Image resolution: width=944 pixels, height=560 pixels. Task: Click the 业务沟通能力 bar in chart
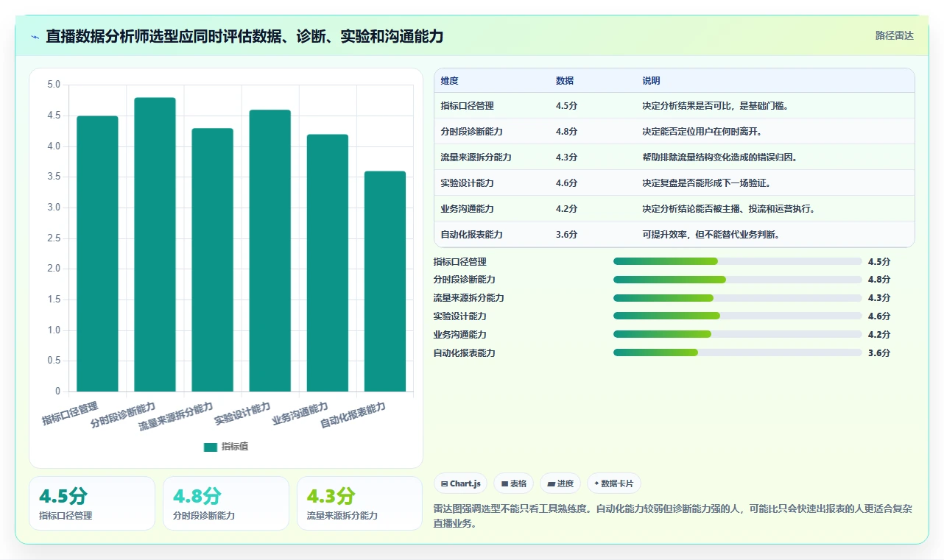pyautogui.click(x=328, y=263)
